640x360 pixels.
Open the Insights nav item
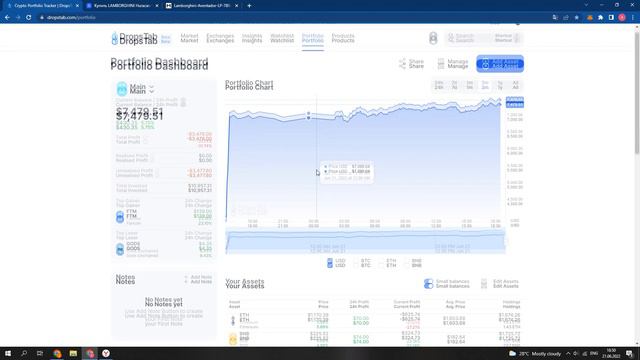[252, 38]
